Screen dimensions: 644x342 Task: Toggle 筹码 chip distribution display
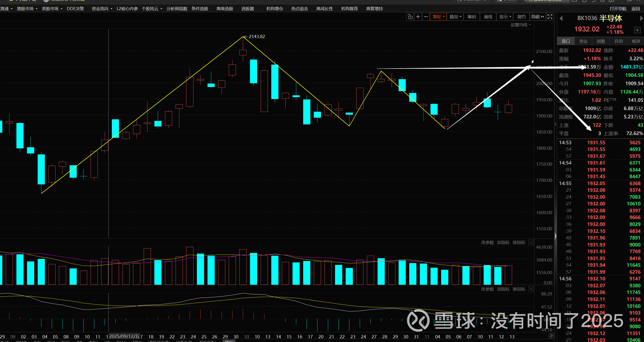pos(472,17)
